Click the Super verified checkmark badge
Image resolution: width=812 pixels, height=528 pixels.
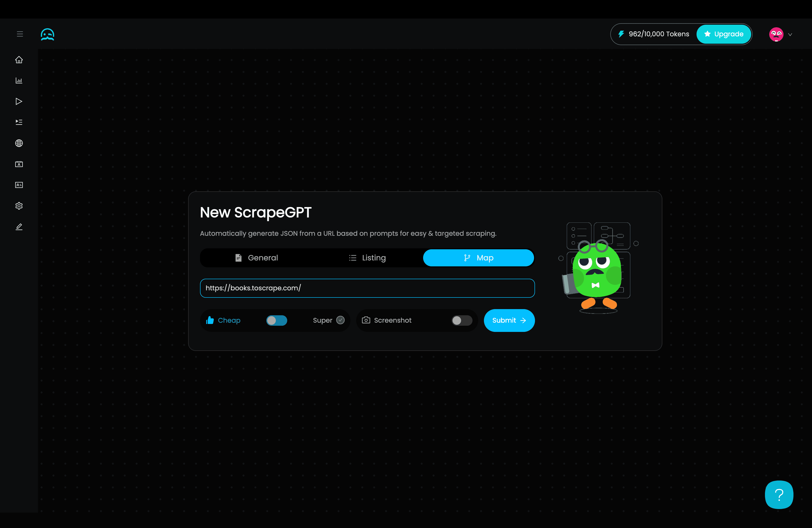click(340, 321)
